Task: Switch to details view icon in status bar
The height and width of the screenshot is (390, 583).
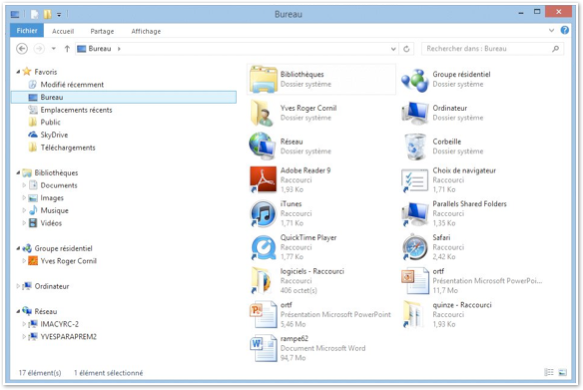Action: pos(549,372)
